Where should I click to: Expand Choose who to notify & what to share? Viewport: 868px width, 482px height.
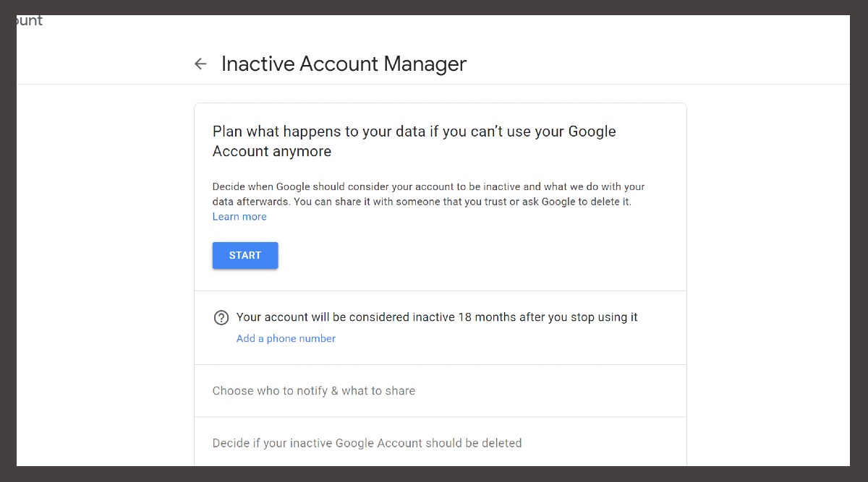pos(313,391)
